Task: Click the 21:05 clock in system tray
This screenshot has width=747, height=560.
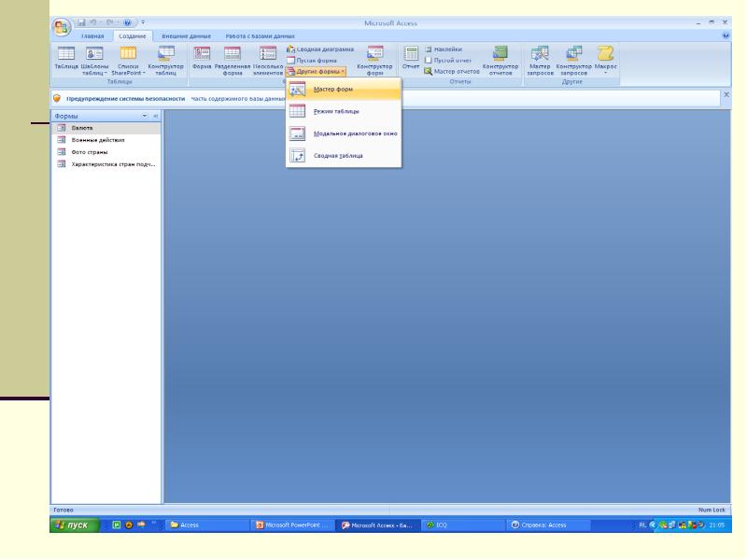Action: click(x=716, y=525)
